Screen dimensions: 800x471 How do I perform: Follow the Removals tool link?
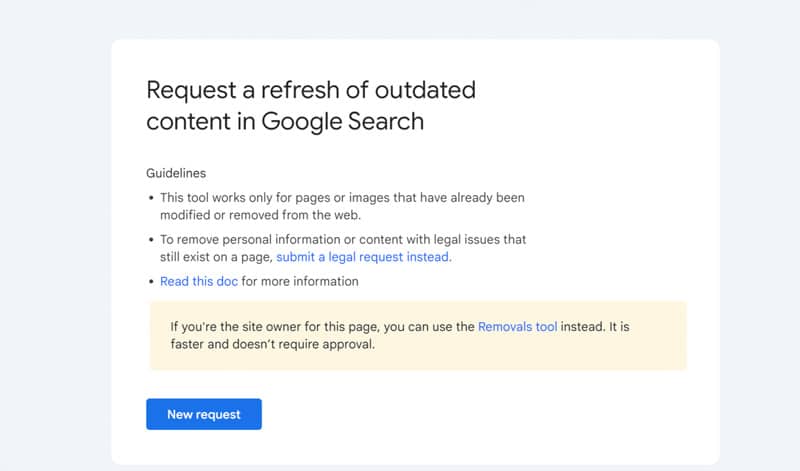tap(517, 327)
